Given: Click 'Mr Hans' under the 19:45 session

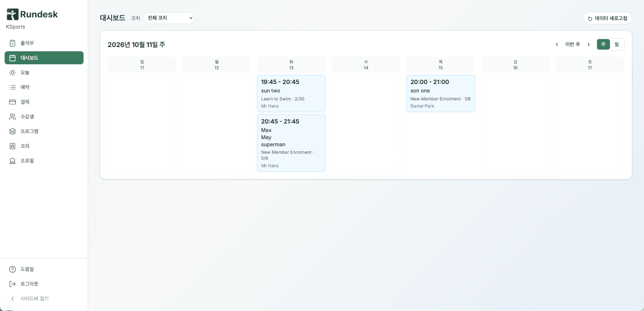Looking at the screenshot, I should click(270, 106).
